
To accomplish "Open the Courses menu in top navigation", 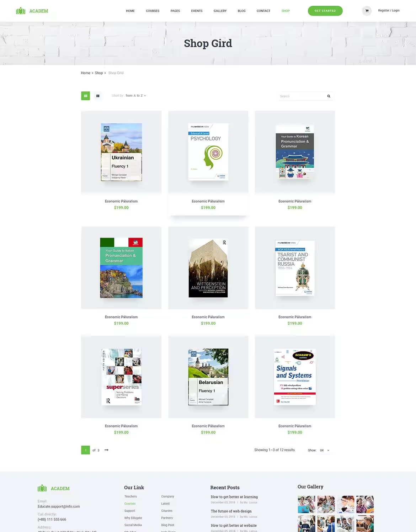I will 153,11.
